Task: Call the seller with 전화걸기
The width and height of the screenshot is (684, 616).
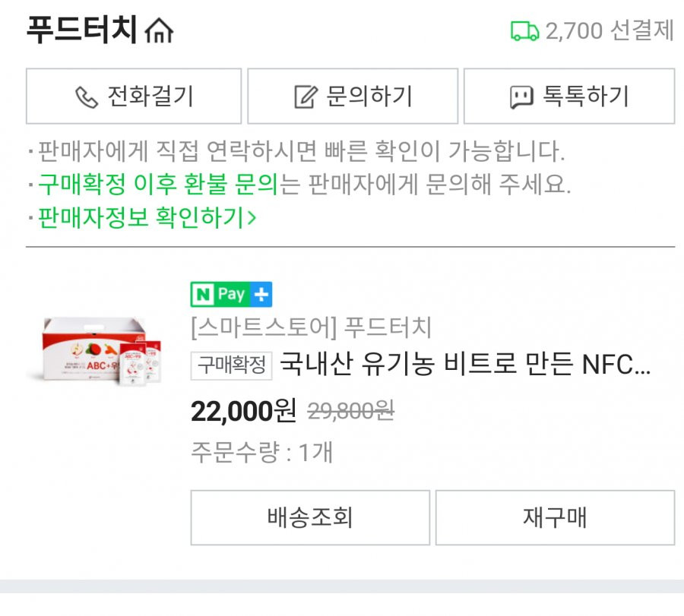Action: pos(134,96)
